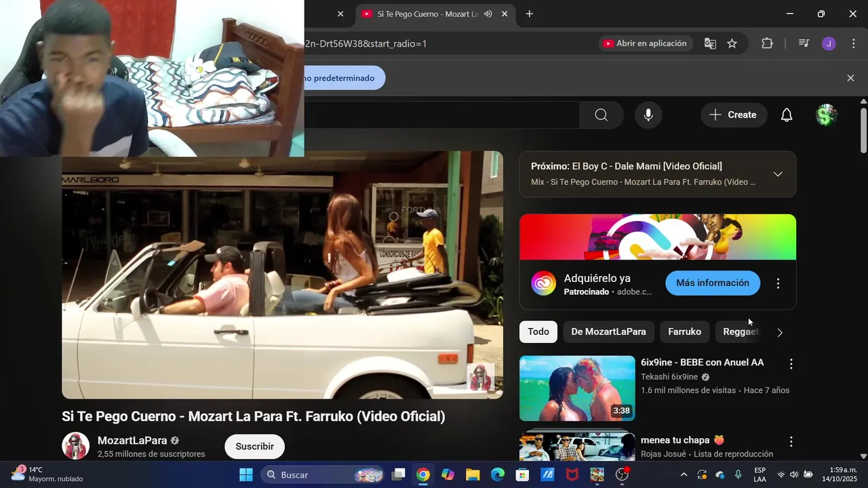Click the YouTube search magnifier button
Image resolution: width=868 pixels, height=488 pixels.
coord(601,115)
